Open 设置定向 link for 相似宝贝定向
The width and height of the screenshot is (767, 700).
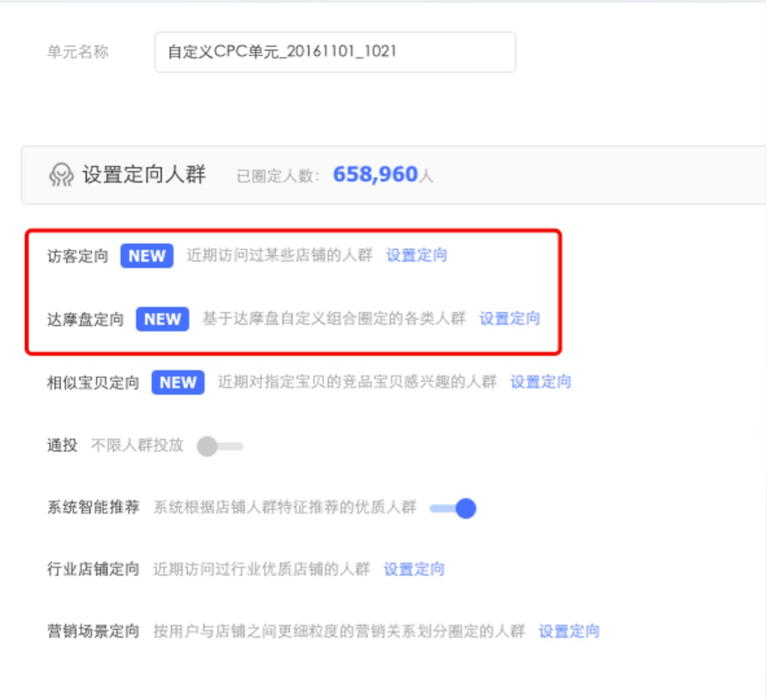[541, 382]
